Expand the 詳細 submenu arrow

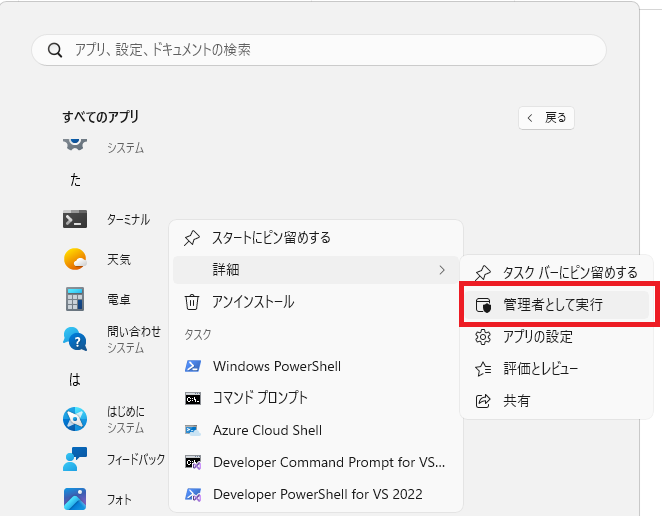click(442, 270)
